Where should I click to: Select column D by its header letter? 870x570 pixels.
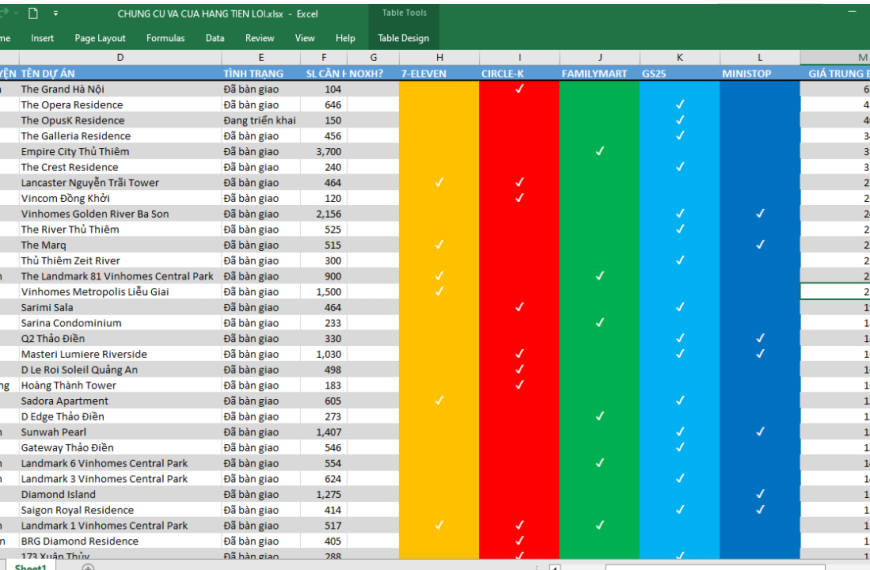(120, 57)
